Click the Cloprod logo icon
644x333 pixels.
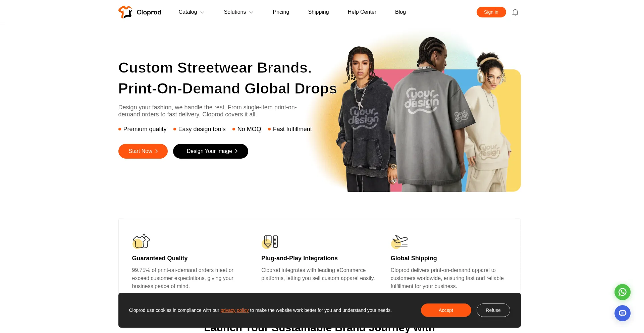coord(125,12)
